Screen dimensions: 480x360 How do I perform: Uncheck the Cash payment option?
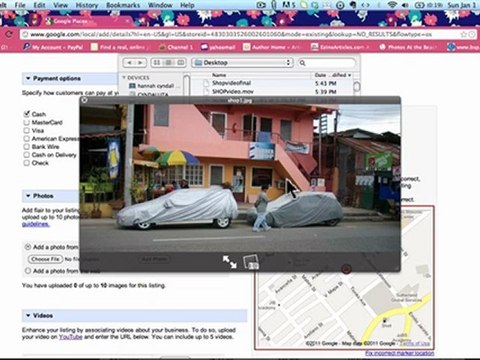(x=27, y=114)
